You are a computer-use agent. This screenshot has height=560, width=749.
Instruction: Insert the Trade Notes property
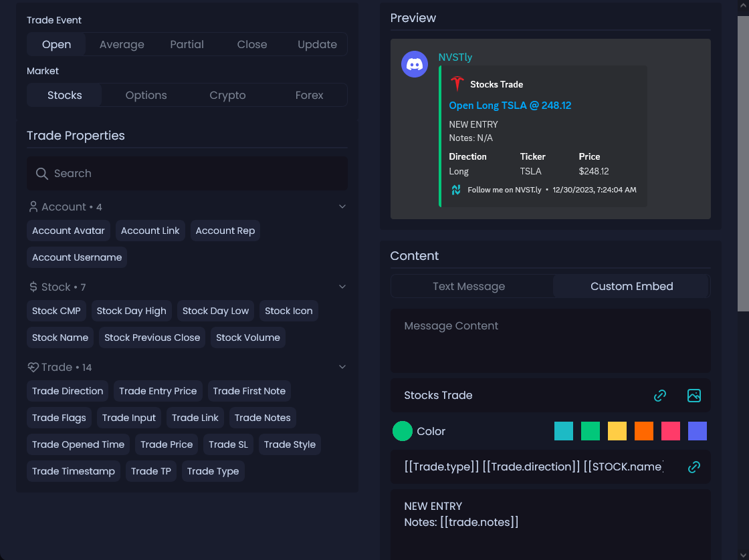tap(263, 418)
